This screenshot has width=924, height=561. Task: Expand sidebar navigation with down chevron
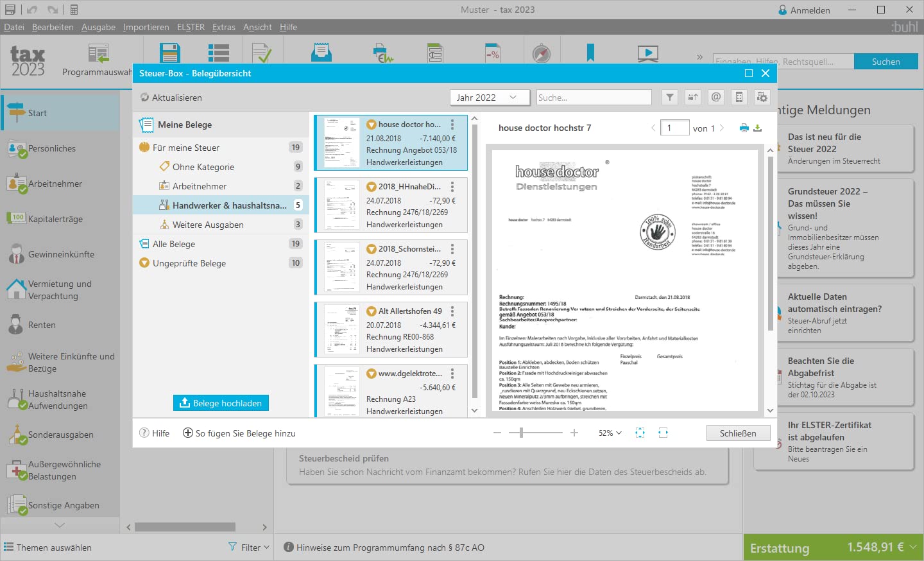(x=60, y=525)
